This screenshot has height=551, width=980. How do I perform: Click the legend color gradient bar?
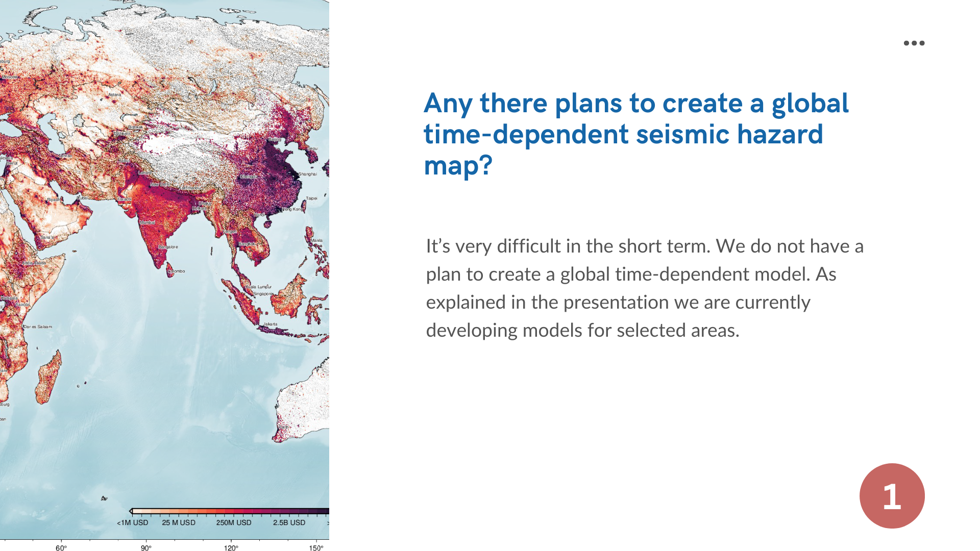coord(230,511)
